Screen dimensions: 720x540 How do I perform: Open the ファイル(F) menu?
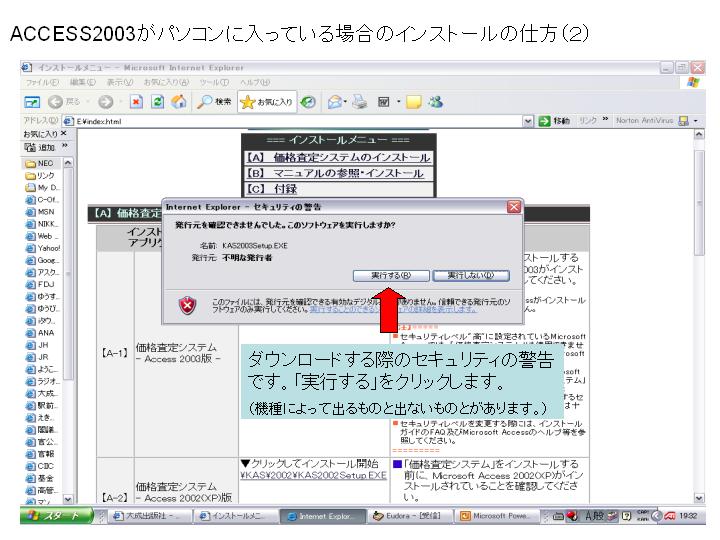point(42,82)
